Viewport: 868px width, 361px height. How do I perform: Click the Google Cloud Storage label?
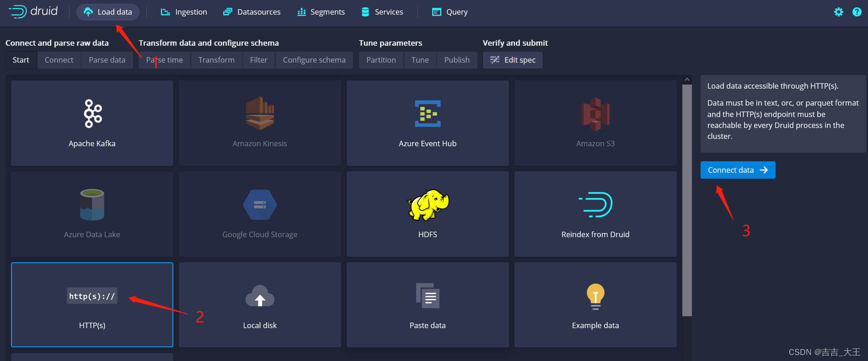tap(260, 234)
